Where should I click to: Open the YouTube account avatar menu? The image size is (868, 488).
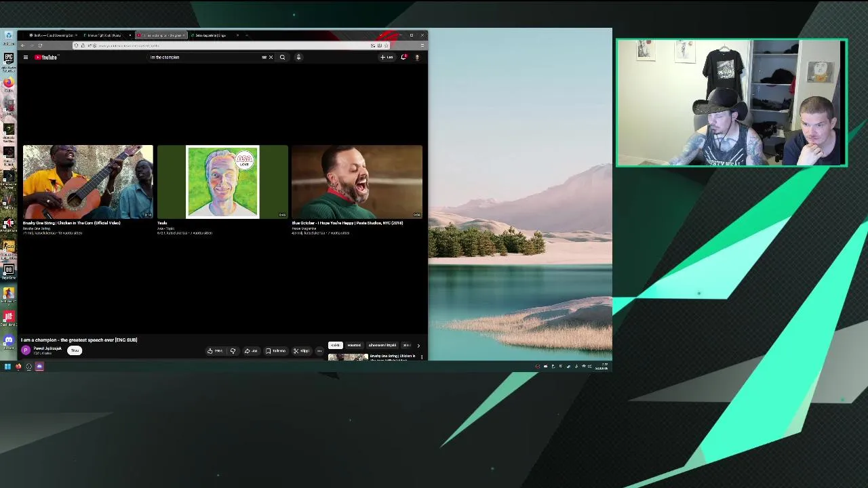click(417, 58)
